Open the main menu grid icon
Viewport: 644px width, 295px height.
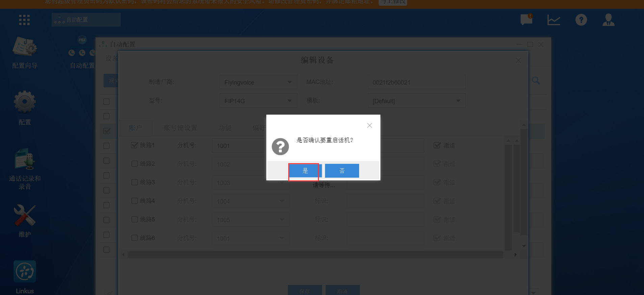pos(24,20)
